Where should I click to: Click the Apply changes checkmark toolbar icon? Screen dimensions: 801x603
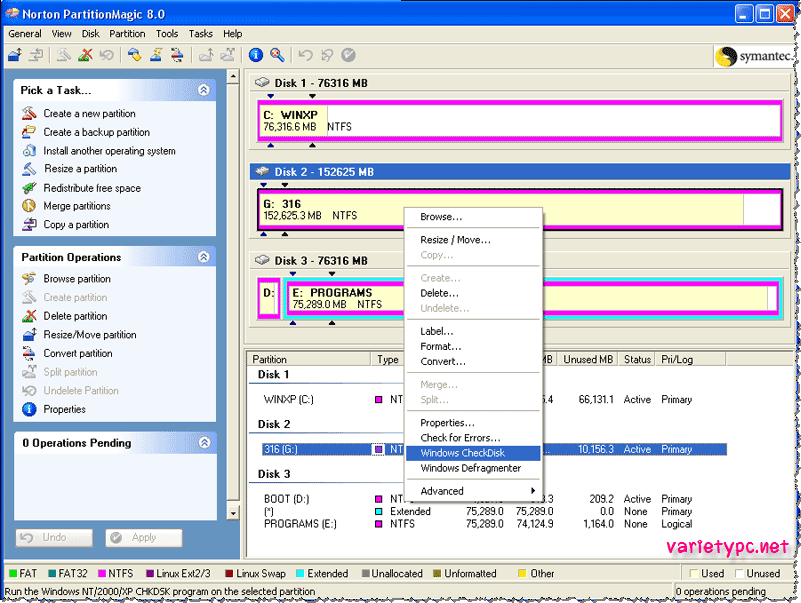348,55
